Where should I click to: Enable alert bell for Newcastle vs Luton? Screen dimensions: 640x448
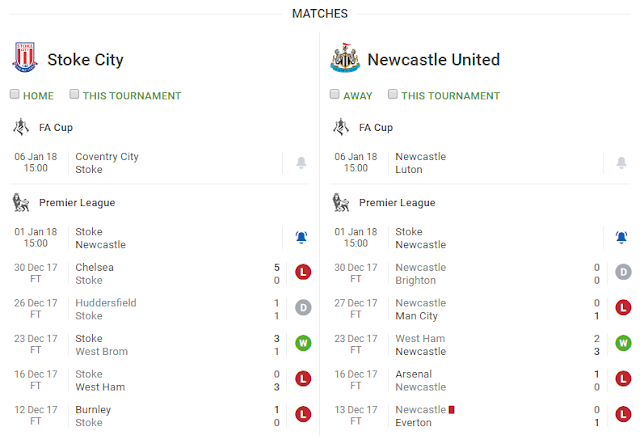(x=622, y=163)
